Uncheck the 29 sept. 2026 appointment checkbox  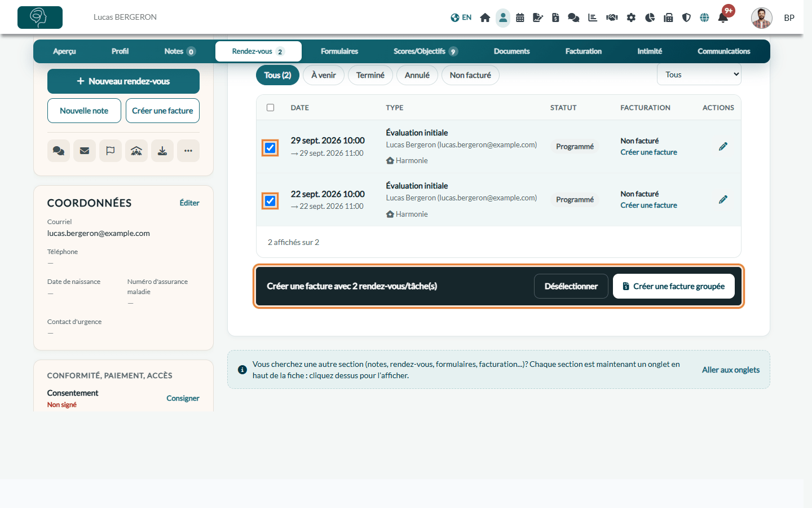270,148
